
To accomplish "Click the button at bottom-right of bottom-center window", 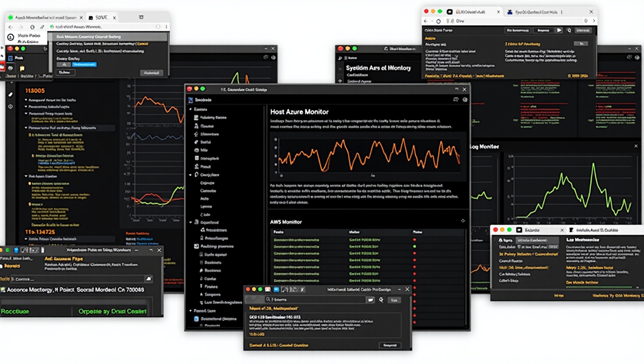I will pos(390,345).
